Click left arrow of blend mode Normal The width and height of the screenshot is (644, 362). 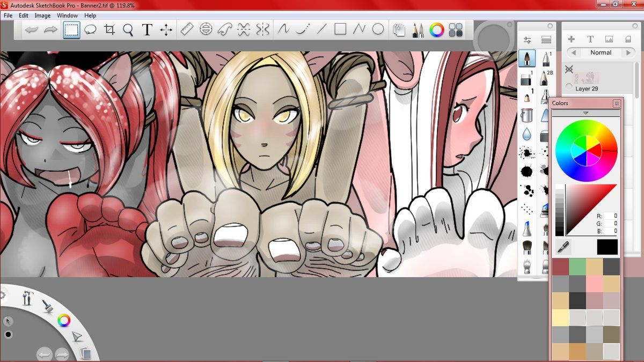click(x=574, y=53)
